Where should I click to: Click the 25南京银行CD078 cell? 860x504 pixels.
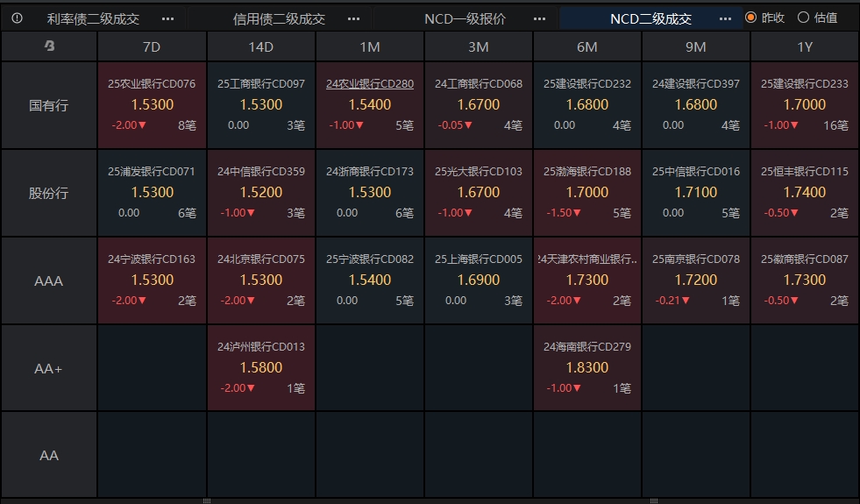pyautogui.click(x=696, y=280)
